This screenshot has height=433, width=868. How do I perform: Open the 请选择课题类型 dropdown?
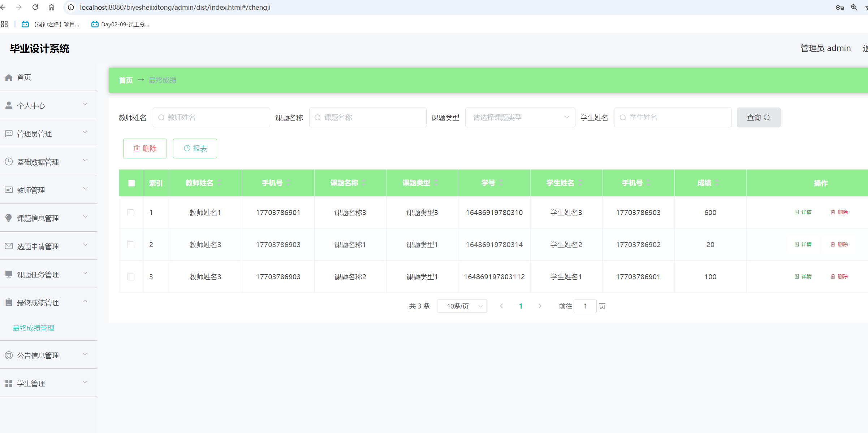520,117
